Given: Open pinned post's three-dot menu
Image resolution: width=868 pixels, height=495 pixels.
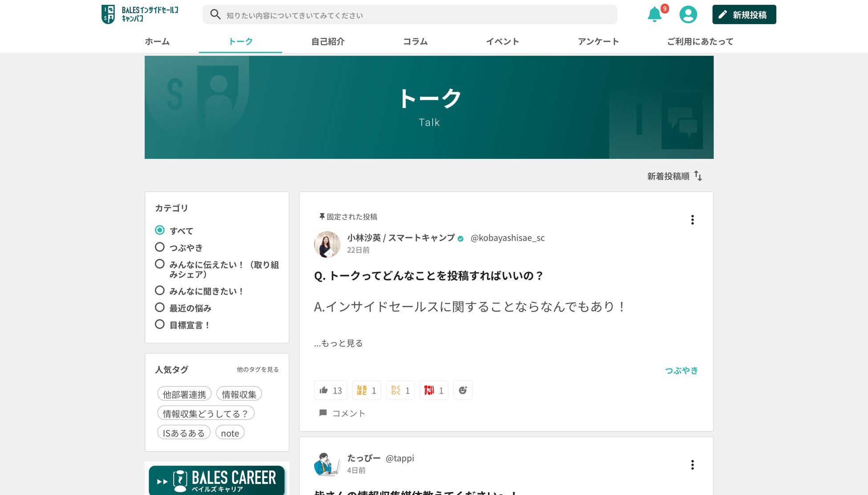Looking at the screenshot, I should (x=692, y=220).
